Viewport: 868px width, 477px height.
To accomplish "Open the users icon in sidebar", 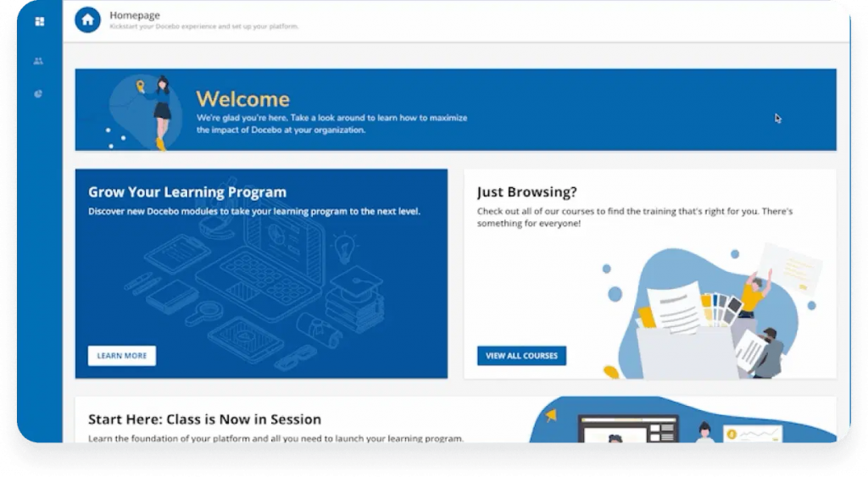I will [x=38, y=61].
